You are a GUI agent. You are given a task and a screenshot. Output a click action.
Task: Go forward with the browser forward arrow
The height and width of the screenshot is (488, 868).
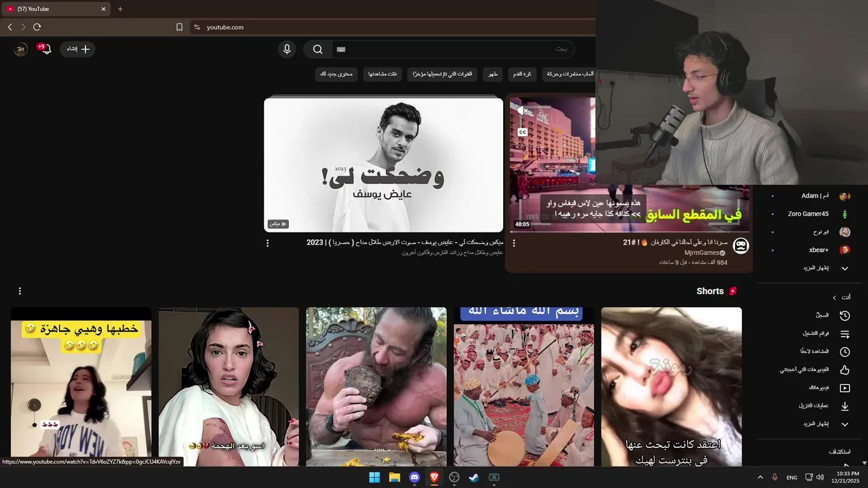[x=23, y=27]
